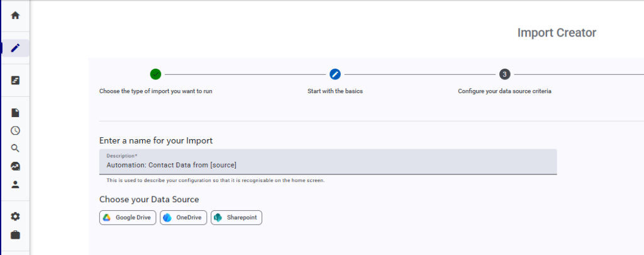Image resolution: width=644 pixels, height=255 pixels.
Task: Click 'Choose the type of import' step label
Action: [x=160, y=91]
